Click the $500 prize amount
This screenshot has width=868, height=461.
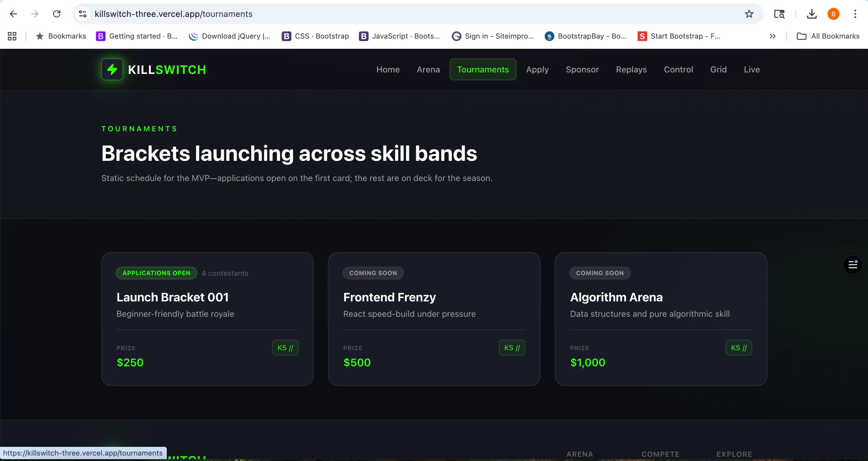357,363
